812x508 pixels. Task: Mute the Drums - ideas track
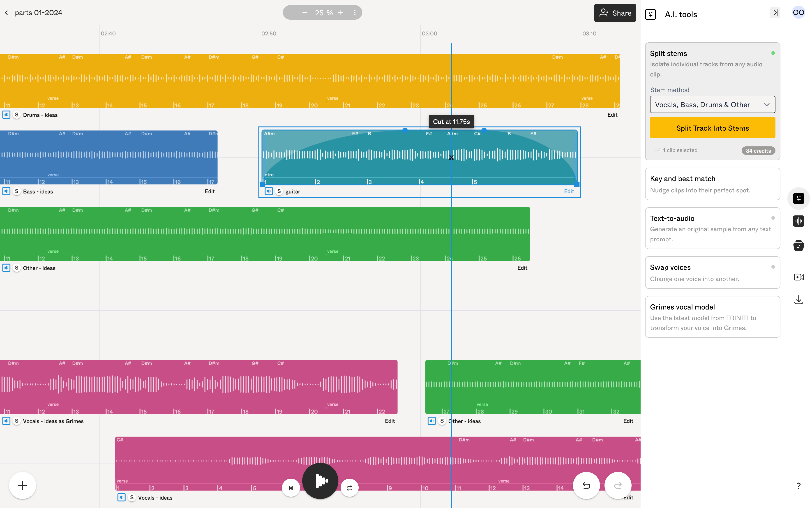[x=6, y=115]
